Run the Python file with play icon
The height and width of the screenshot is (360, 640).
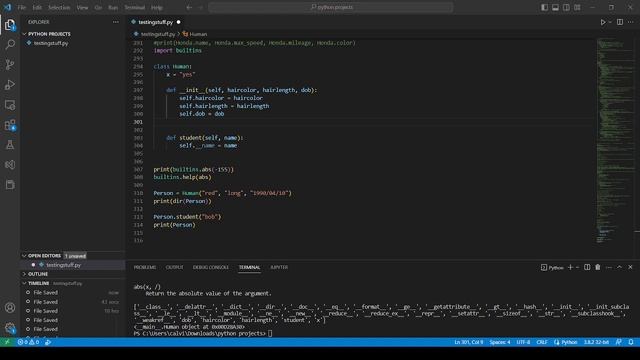point(603,22)
